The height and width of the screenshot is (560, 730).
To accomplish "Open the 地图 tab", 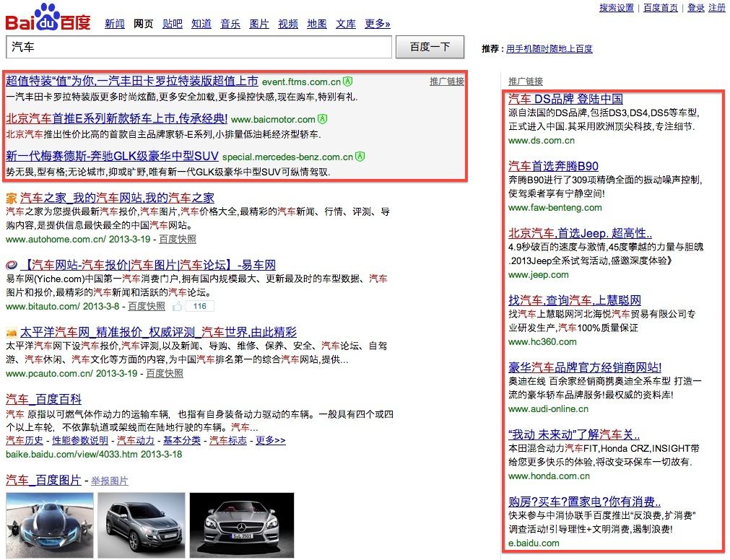I will pos(316,24).
